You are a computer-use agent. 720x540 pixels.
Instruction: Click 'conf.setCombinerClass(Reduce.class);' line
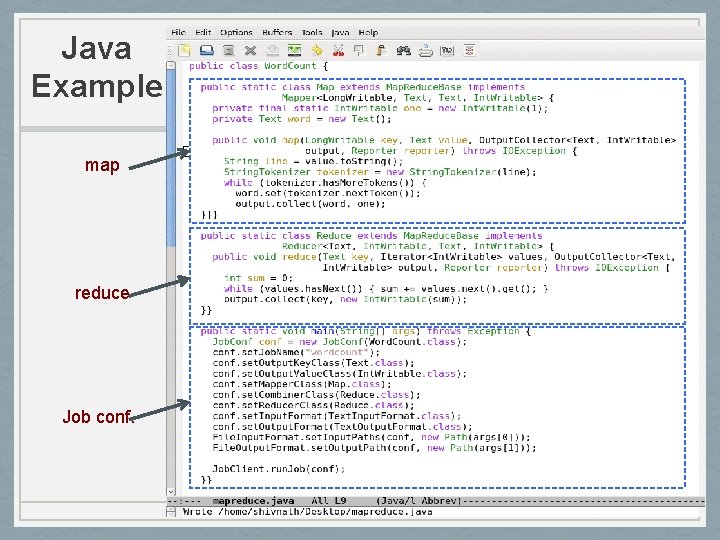tap(316, 395)
